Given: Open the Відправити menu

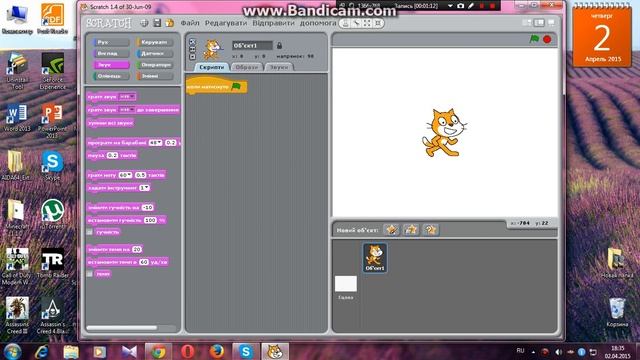Looking at the screenshot, I should 273,23.
